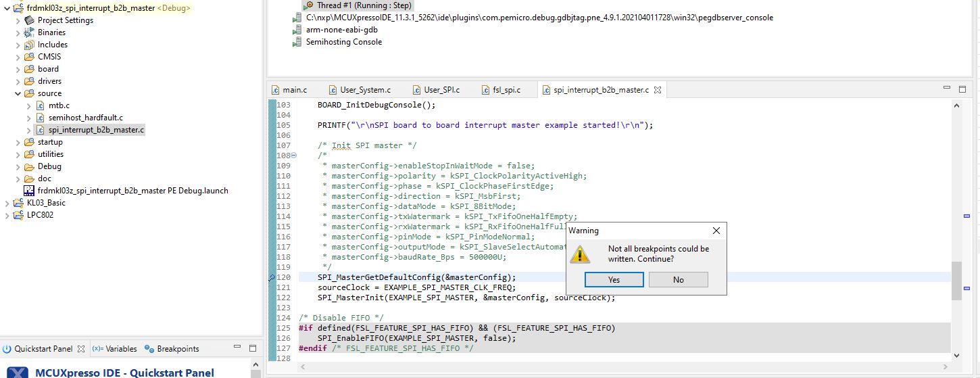Expand the Includes node
This screenshot has width=980, height=378.
pos(18,45)
